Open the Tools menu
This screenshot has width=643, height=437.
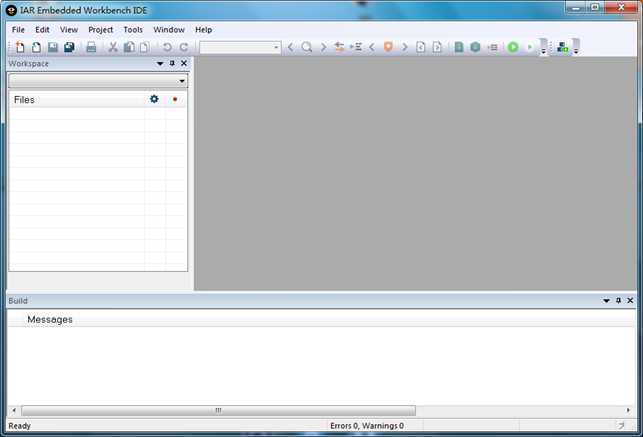coord(133,30)
